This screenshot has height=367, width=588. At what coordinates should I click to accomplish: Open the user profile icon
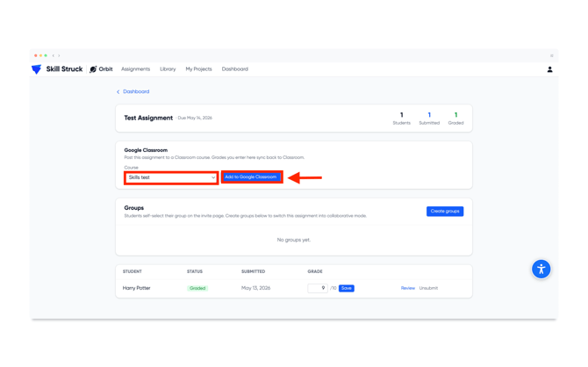coord(549,69)
